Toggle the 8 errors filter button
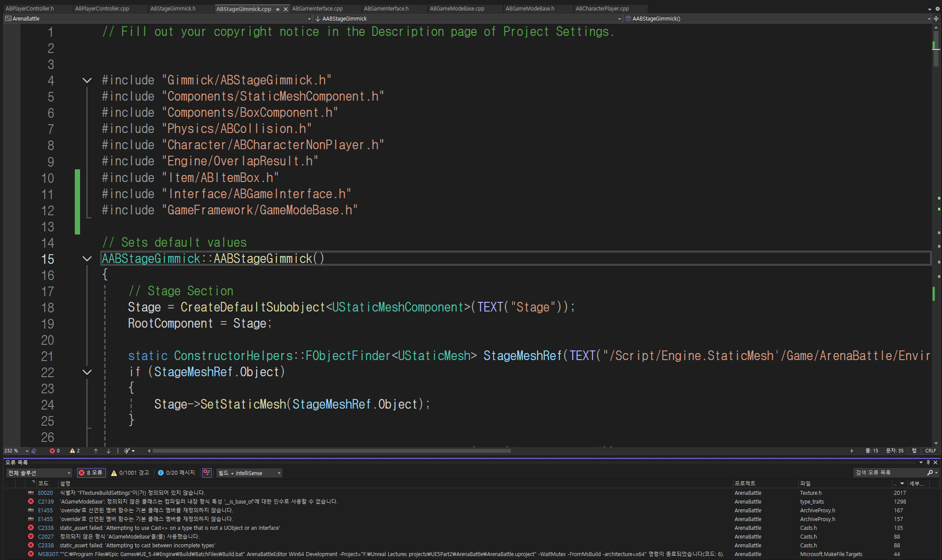The width and height of the screenshot is (942, 560). pyautogui.click(x=91, y=473)
